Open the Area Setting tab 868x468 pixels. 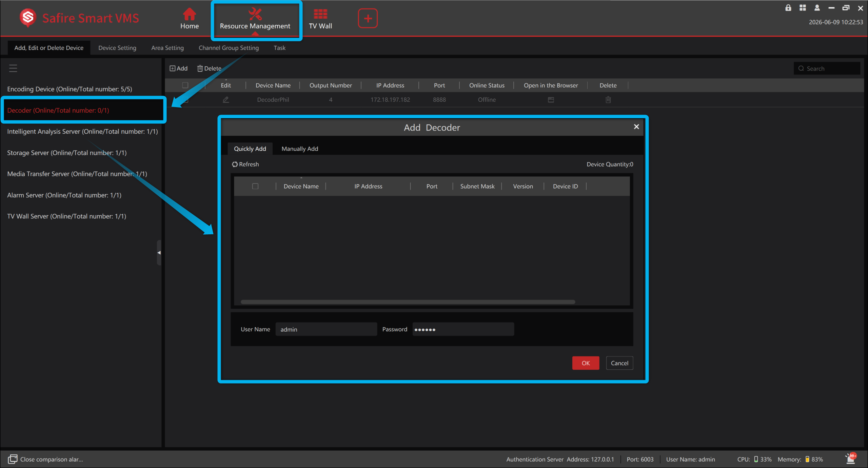167,48
